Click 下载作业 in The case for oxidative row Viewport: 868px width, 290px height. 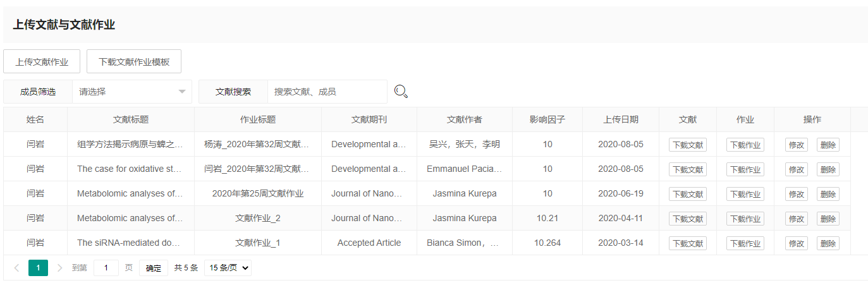(x=745, y=169)
